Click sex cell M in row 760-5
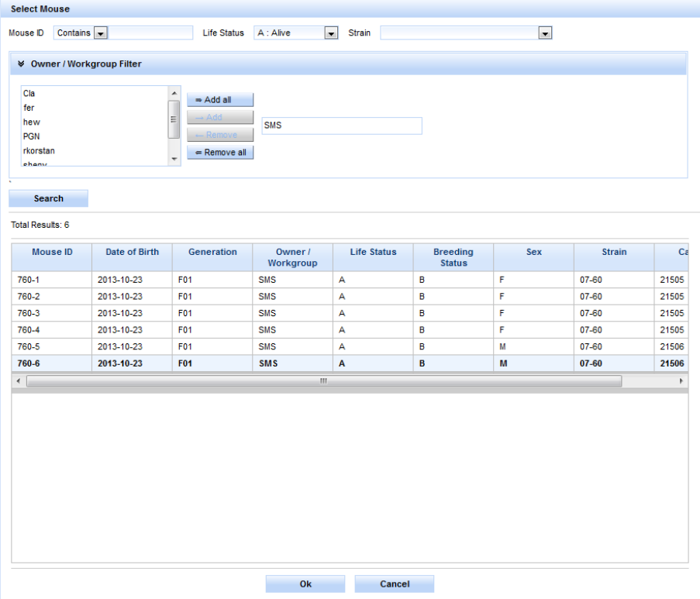Image resolution: width=700 pixels, height=599 pixels. tap(534, 347)
